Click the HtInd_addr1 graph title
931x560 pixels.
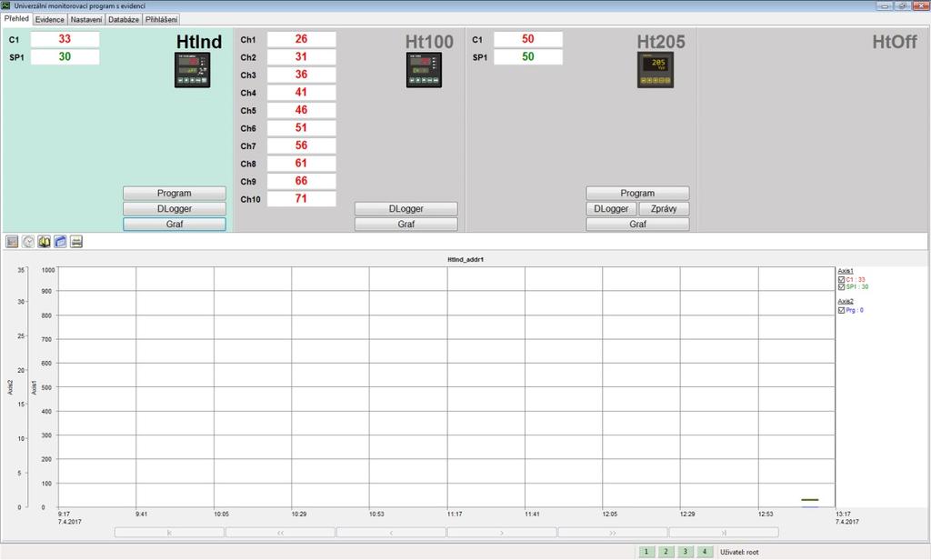click(x=465, y=259)
